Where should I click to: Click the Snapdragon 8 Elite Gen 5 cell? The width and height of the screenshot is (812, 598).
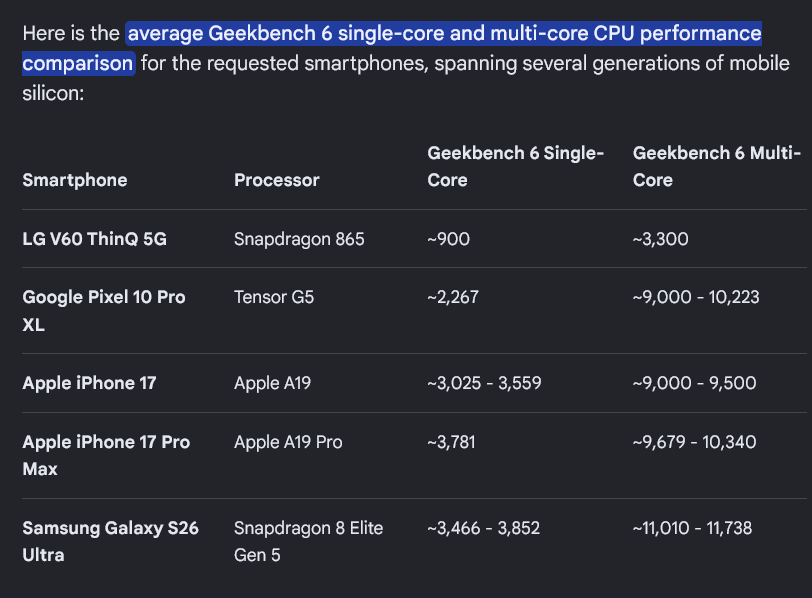pos(308,541)
